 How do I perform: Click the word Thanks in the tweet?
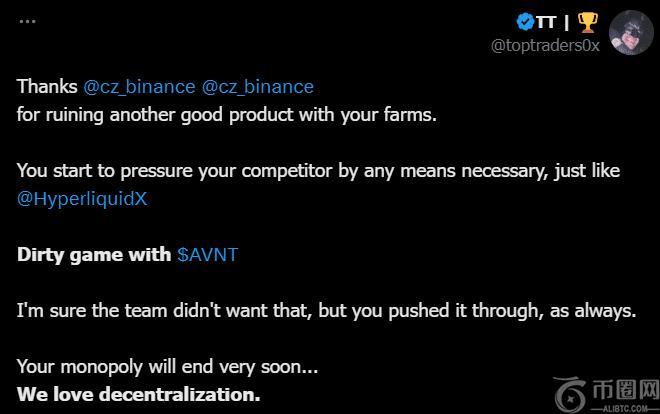click(47, 87)
